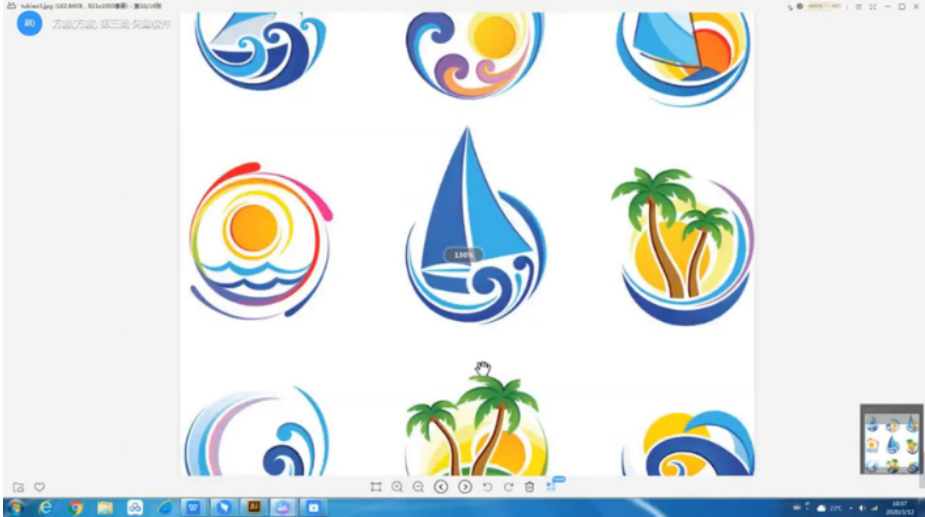
Task: Click the navigation thumbnail preview
Action: point(891,439)
